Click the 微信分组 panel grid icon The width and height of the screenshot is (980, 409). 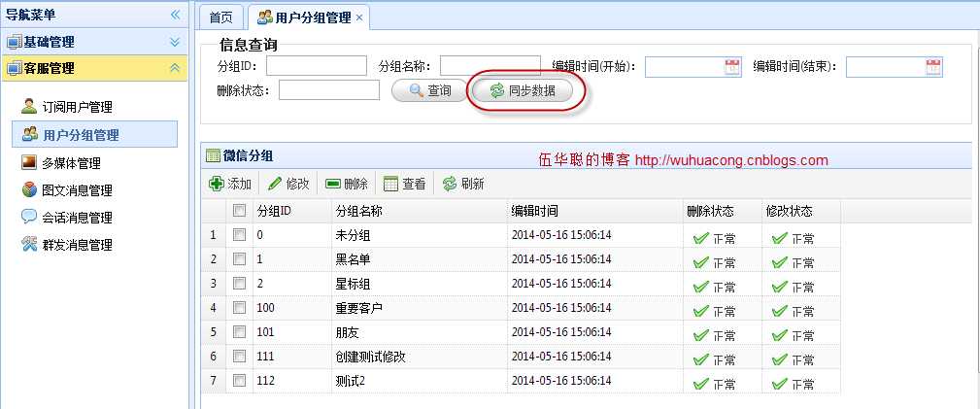pyautogui.click(x=213, y=155)
